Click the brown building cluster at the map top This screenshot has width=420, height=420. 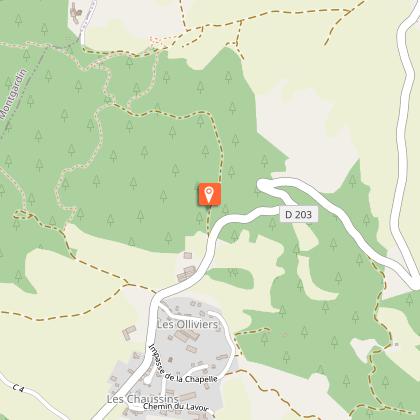(x=76, y=13)
